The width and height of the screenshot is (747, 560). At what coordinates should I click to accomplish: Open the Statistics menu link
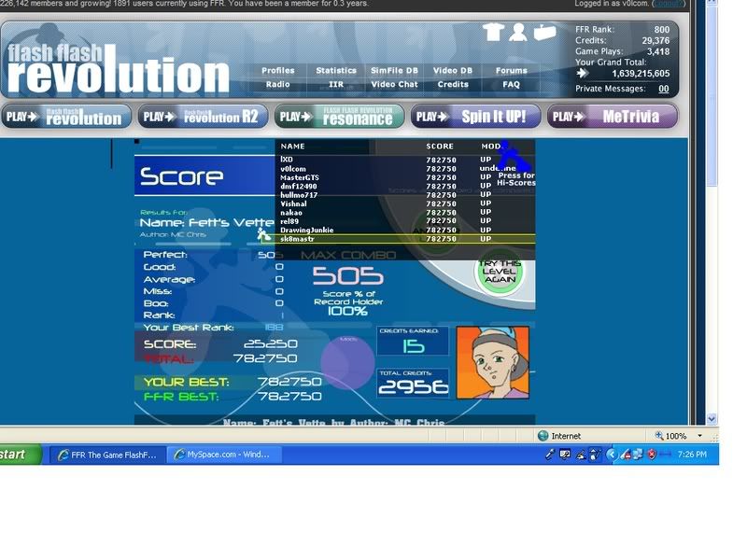point(336,71)
